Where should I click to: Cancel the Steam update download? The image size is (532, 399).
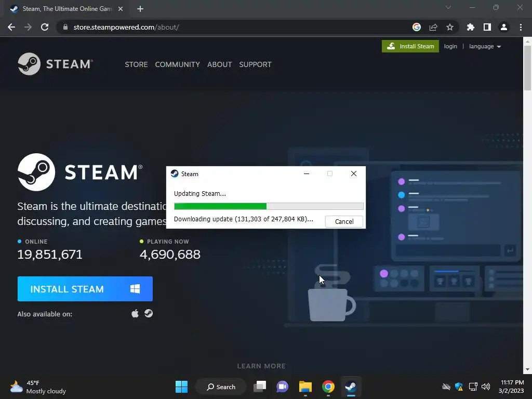tap(344, 221)
